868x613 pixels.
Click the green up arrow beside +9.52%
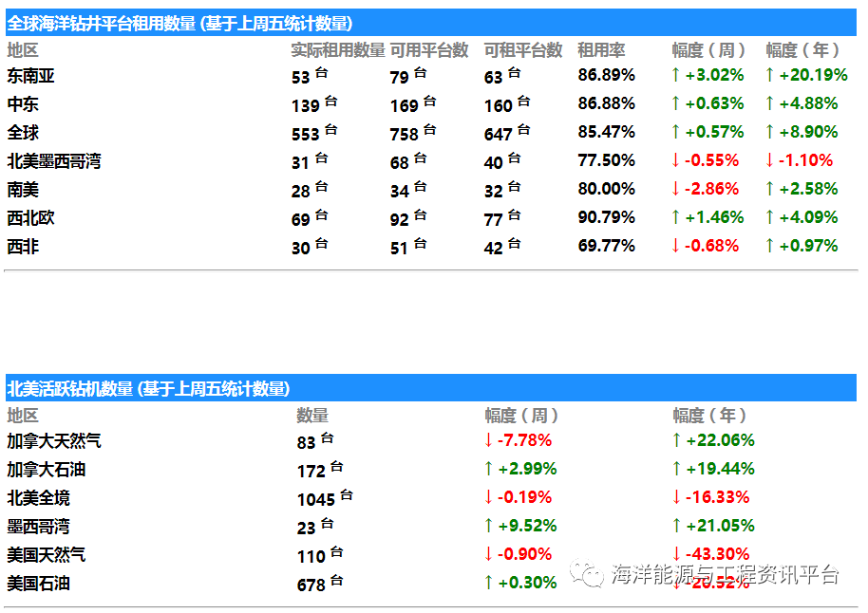click(x=488, y=526)
